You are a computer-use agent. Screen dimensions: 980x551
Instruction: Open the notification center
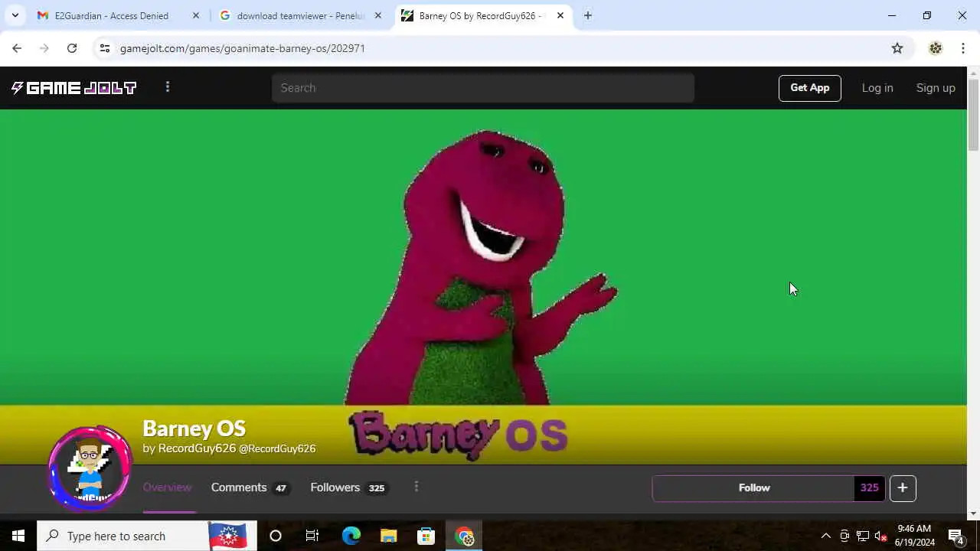[x=956, y=536]
